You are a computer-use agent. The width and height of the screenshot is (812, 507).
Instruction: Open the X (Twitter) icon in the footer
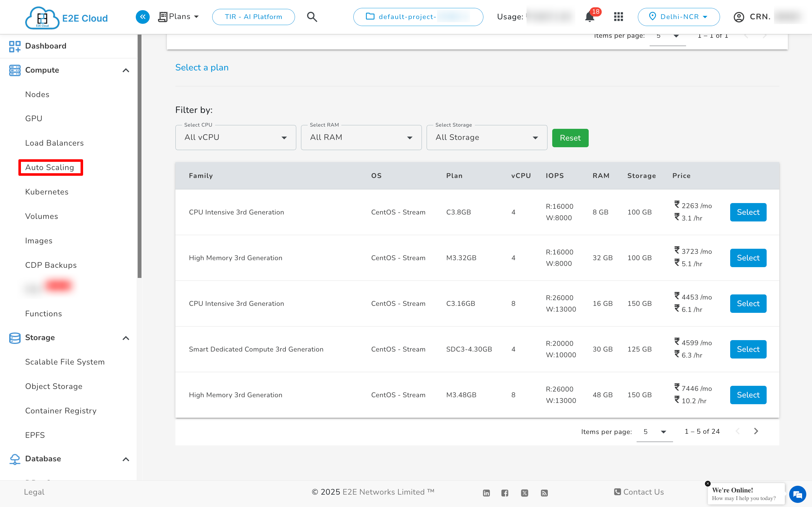tap(525, 493)
